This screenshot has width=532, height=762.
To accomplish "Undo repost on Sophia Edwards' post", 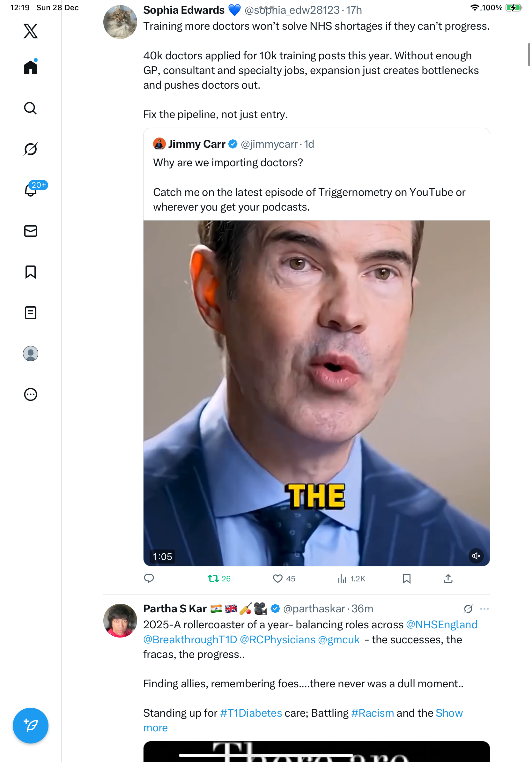I will 213,579.
